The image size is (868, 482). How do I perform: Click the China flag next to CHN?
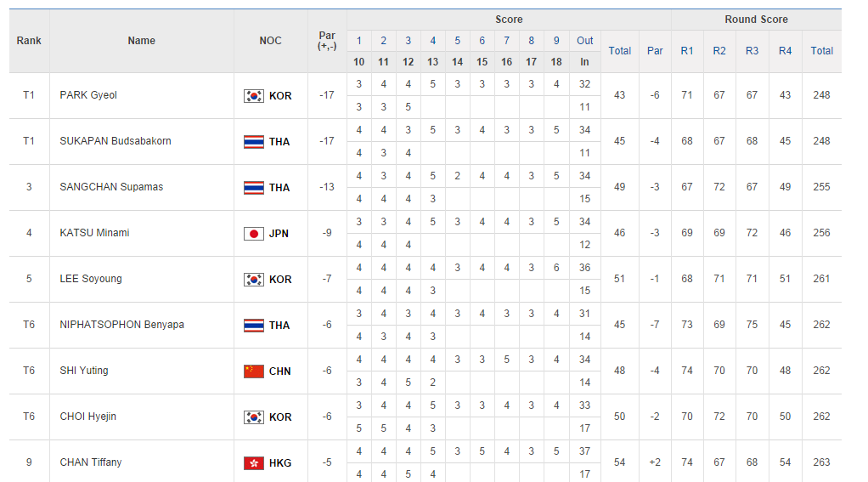pos(253,371)
